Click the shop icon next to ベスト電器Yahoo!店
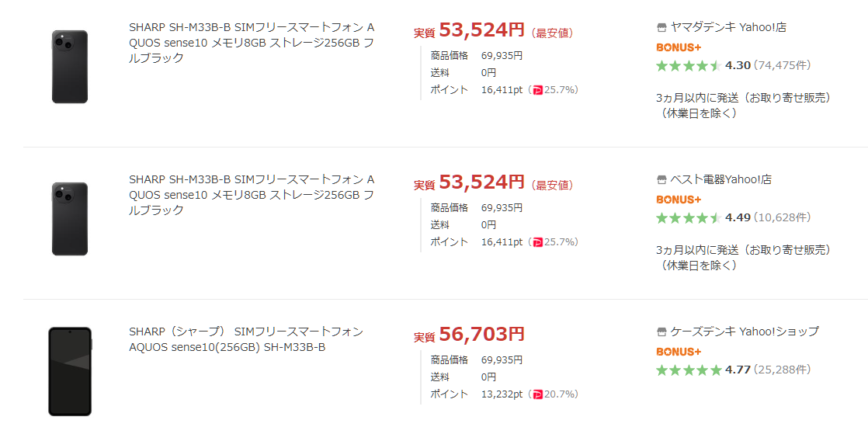Screen dimensions: 868x434 661,179
